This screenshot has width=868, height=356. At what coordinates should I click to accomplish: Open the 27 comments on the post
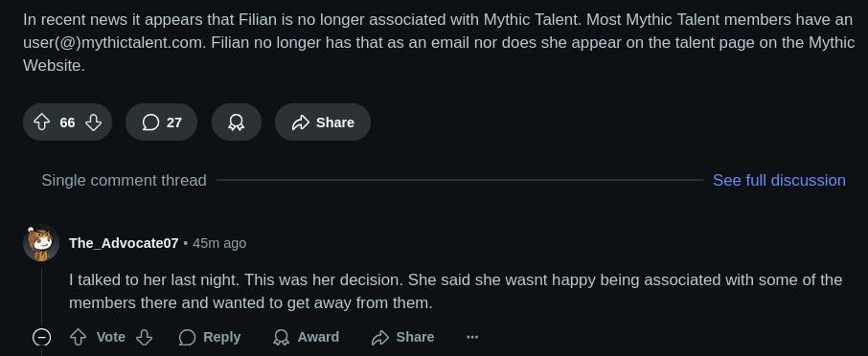(161, 122)
